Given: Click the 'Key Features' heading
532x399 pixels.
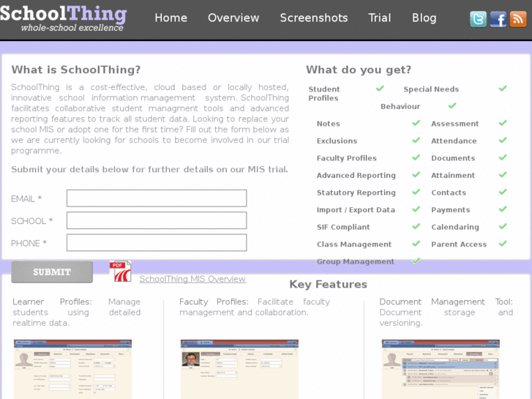Looking at the screenshot, I should [328, 284].
